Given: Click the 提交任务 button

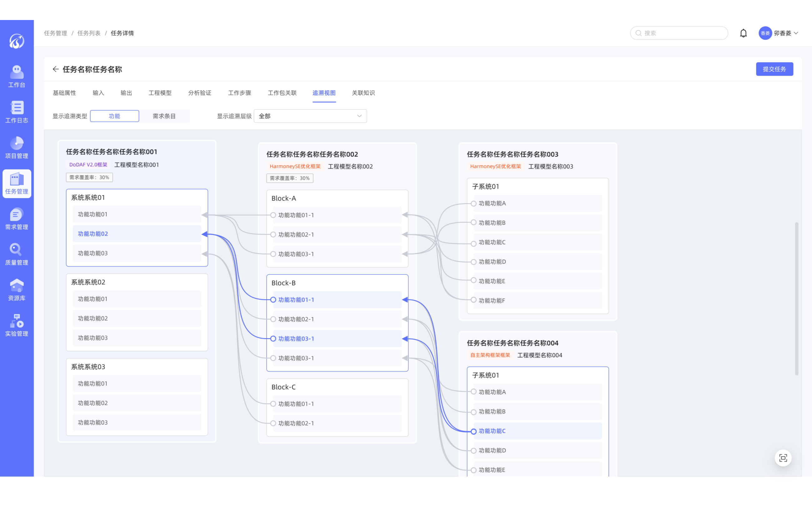Looking at the screenshot, I should pyautogui.click(x=774, y=69).
